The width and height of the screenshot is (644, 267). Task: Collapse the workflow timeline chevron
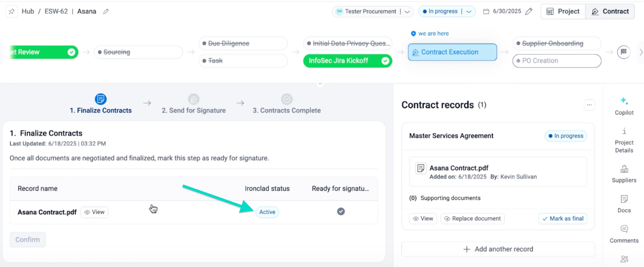tap(320, 84)
